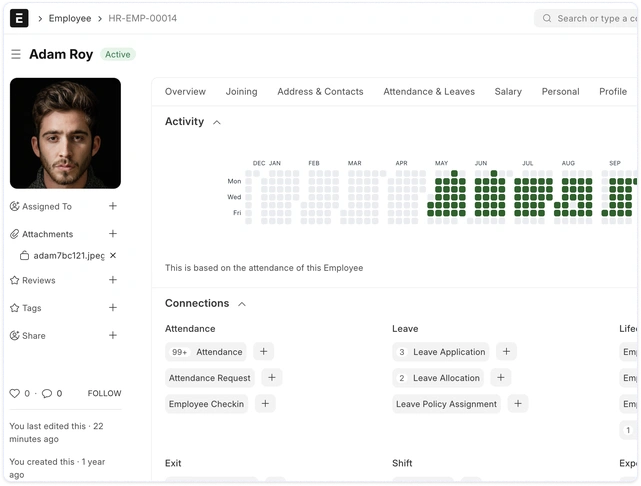Add a new attachment with plus icon
This screenshot has width=641, height=486.
113,234
